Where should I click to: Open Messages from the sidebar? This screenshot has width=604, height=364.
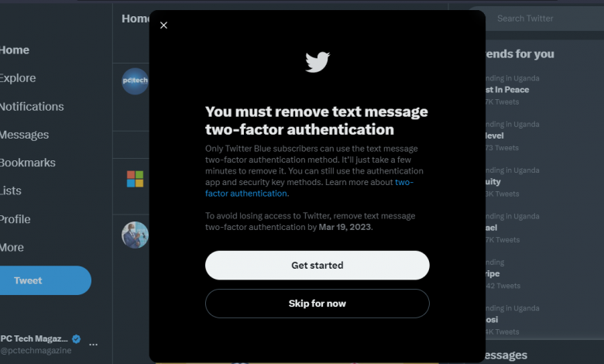pos(24,135)
